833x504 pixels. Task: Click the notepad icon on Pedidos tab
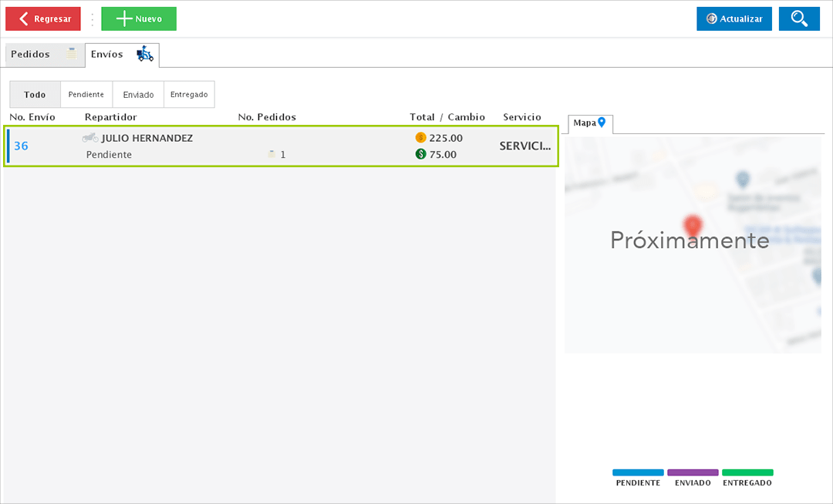[71, 54]
